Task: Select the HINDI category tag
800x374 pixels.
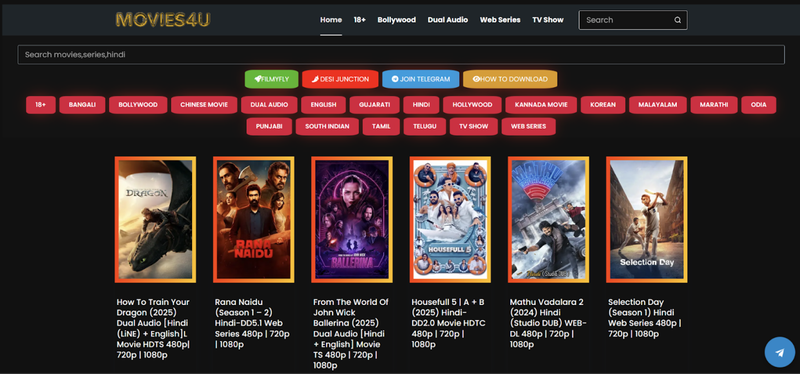Action: (x=421, y=105)
